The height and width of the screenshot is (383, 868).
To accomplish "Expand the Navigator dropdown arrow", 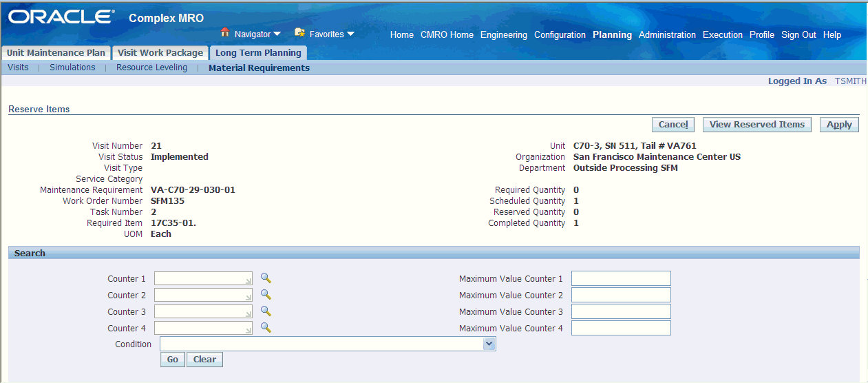I will [277, 34].
